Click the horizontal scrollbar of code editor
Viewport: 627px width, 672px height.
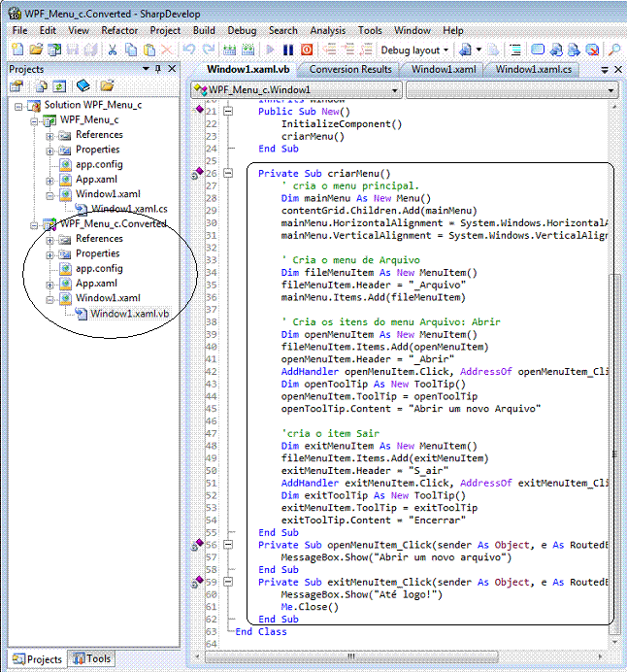(351, 656)
